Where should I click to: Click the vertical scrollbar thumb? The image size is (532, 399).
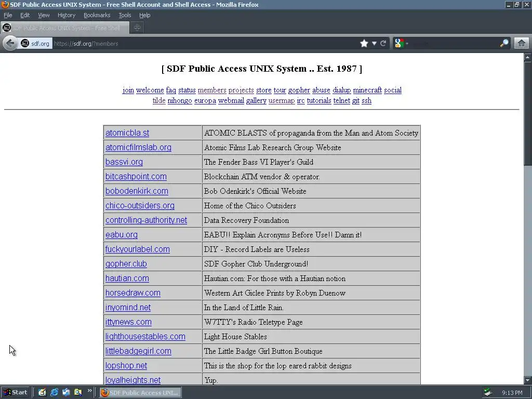pyautogui.click(x=528, y=114)
